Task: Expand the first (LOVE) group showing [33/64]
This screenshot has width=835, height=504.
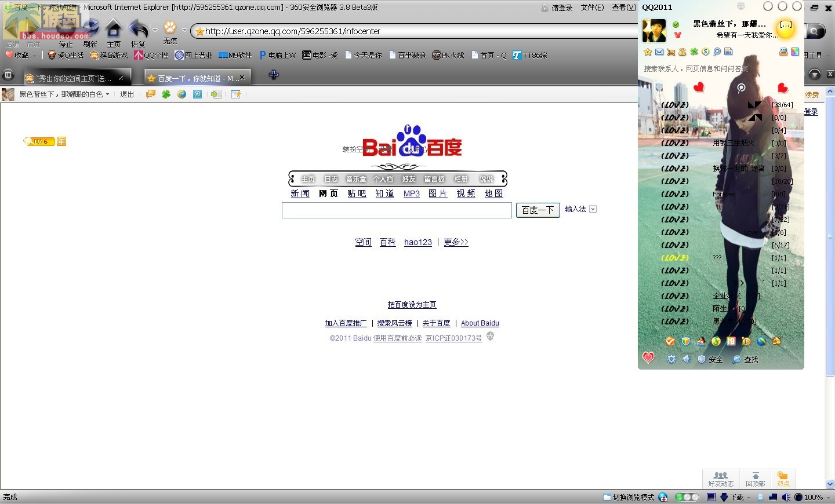Action: pos(727,105)
